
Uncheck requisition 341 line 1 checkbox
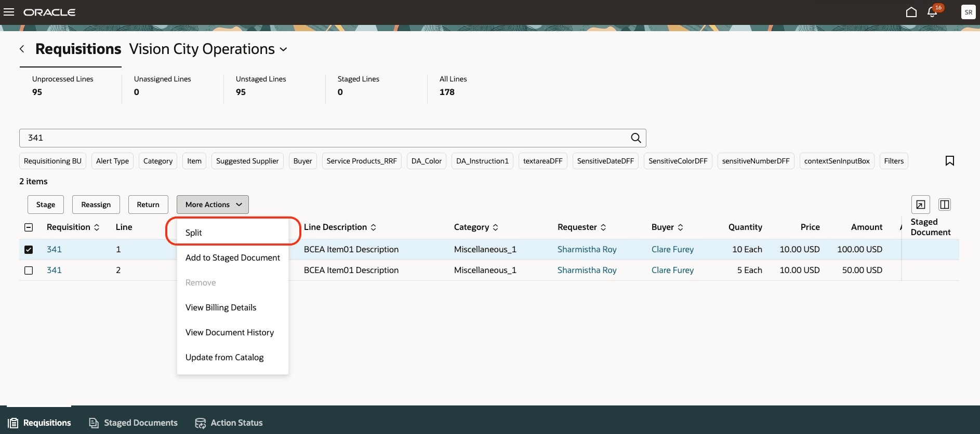coord(29,250)
